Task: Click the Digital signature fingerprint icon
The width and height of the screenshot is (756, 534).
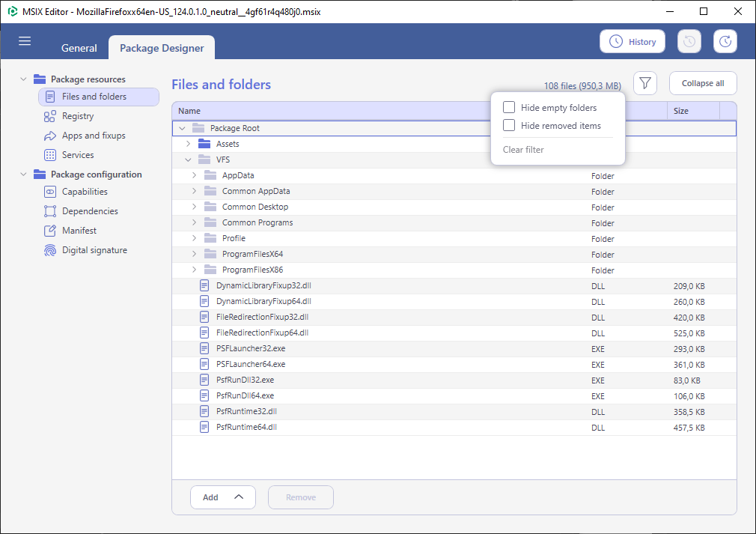Action: pyautogui.click(x=49, y=250)
